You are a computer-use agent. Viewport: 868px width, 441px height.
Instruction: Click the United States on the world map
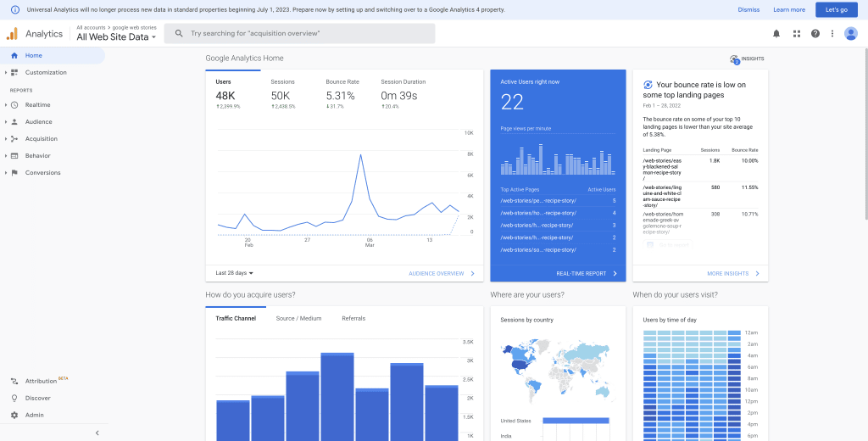[519, 364]
